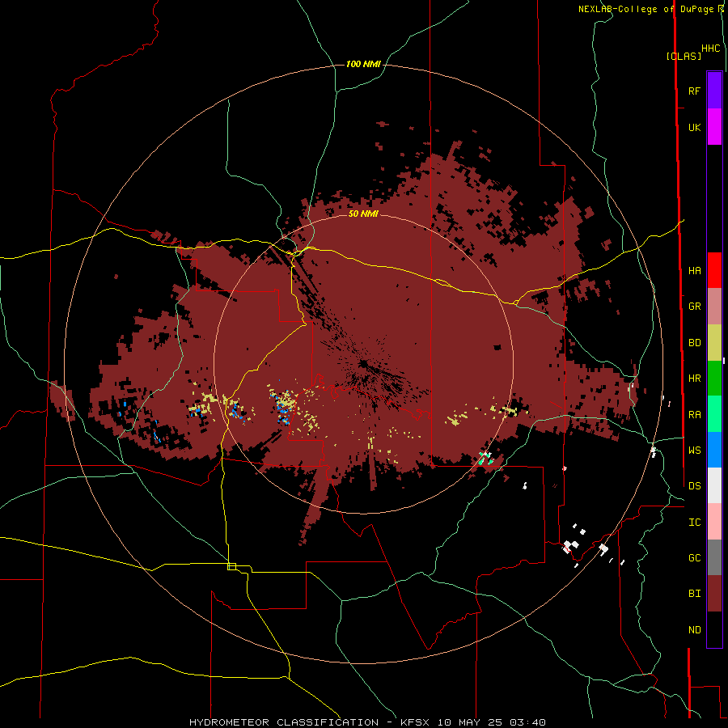The height and width of the screenshot is (728, 728).
Task: Click the mint-green rain echo cluster
Action: pyautogui.click(x=485, y=459)
